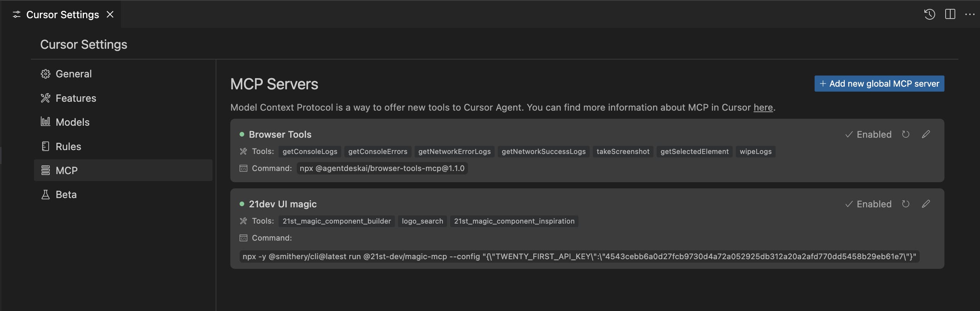
Task: Click the edit pencil for Browser Tools
Action: tap(926, 134)
